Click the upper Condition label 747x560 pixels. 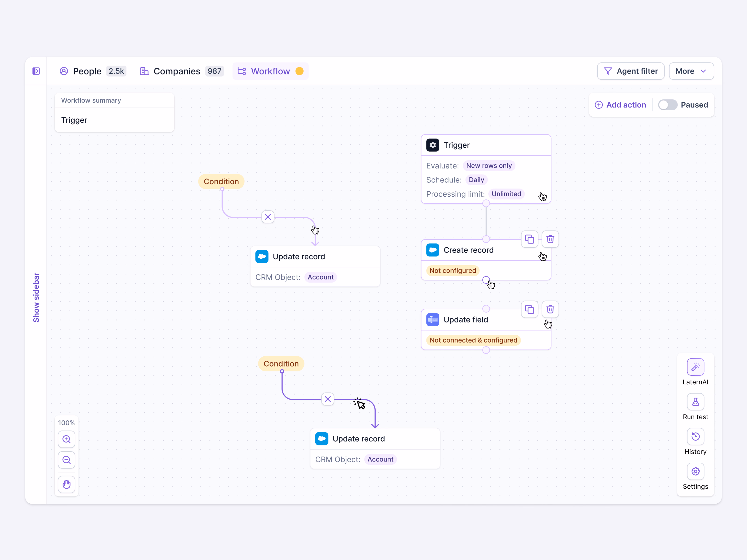click(221, 182)
